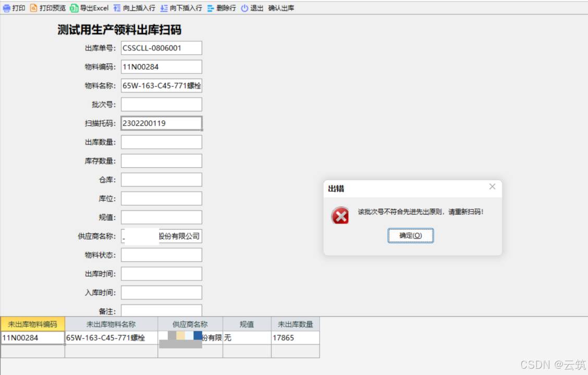Click the Print (打印) printer icon
This screenshot has height=375, width=588.
point(6,8)
